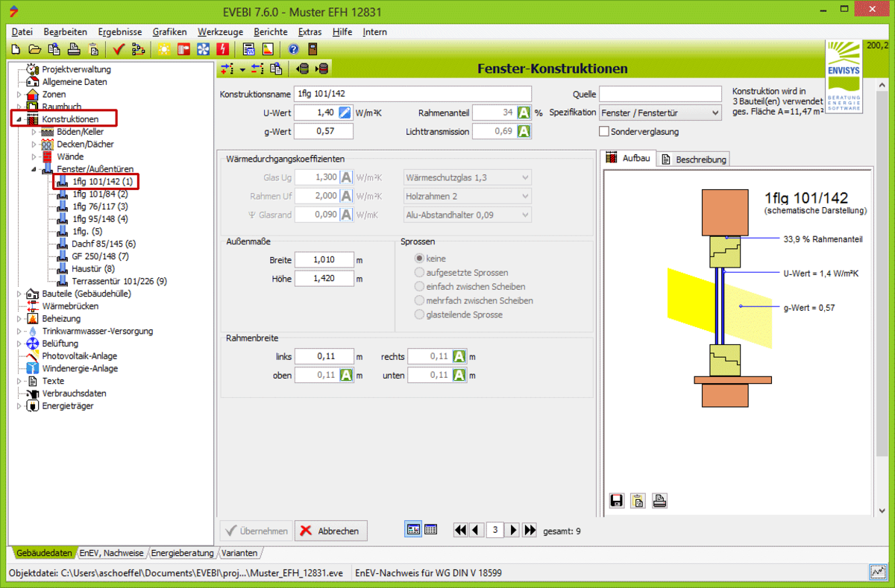Screen dimensions: 895x588
Task: Click the print icon in the main toolbar
Action: [x=74, y=50]
